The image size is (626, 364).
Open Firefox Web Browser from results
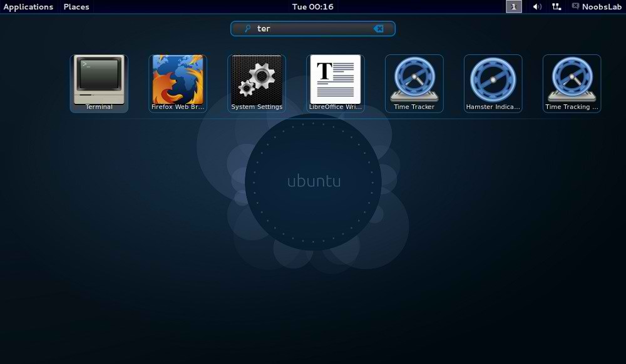178,83
